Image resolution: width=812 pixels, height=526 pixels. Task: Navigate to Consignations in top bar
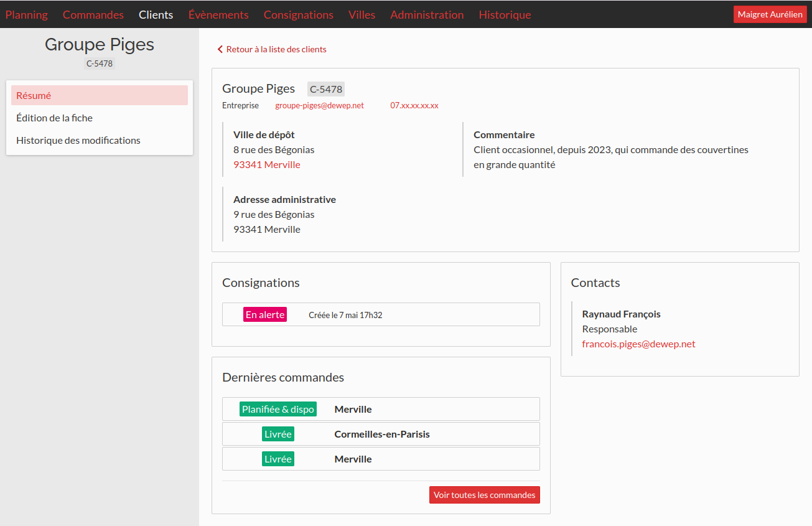tap(299, 14)
